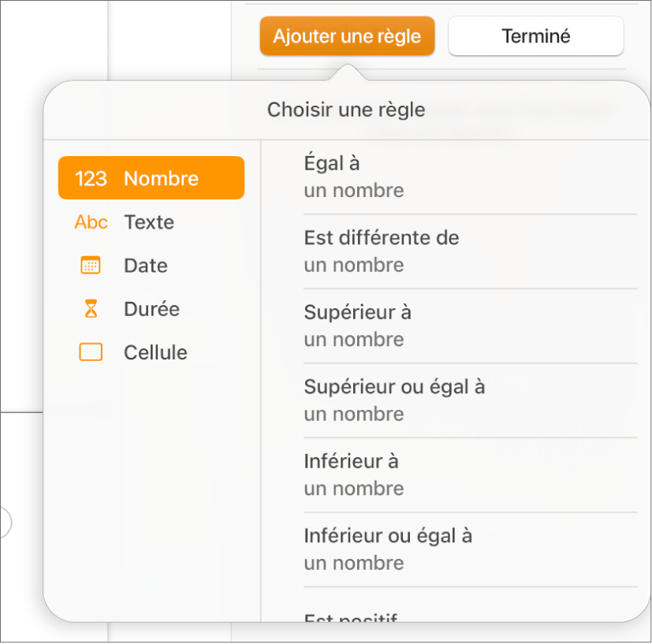Tap un nombre below Inférieur à
Viewport: 652px width, 644px height.
coord(353,489)
